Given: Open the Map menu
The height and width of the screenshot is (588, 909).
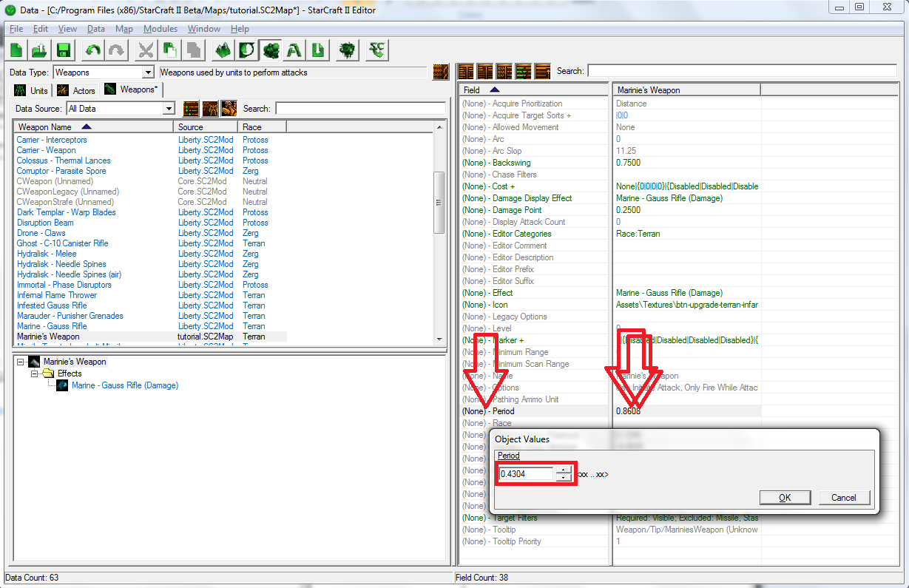Looking at the screenshot, I should pos(124,29).
